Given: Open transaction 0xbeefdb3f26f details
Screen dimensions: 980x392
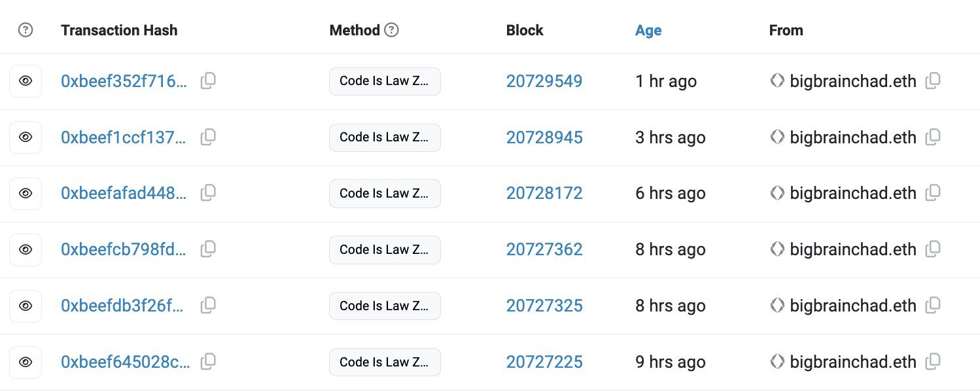Looking at the screenshot, I should point(124,306).
